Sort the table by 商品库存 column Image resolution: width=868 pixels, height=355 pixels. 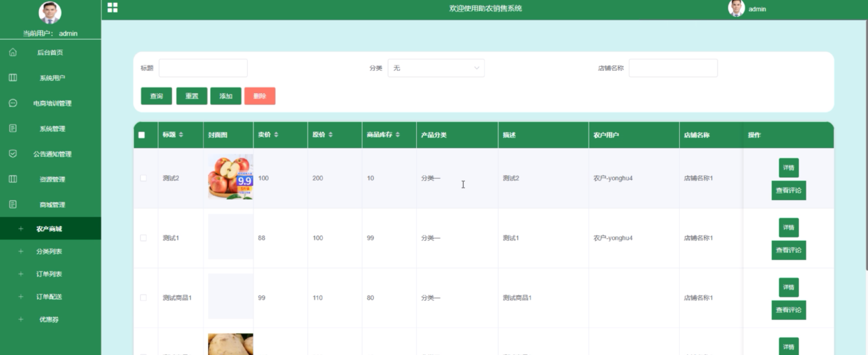coord(398,135)
